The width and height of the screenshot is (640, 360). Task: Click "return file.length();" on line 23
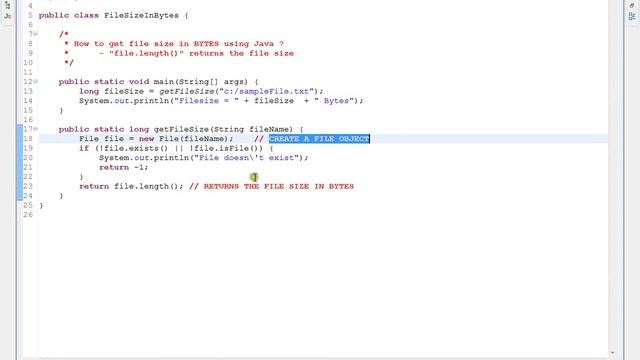tap(131, 187)
